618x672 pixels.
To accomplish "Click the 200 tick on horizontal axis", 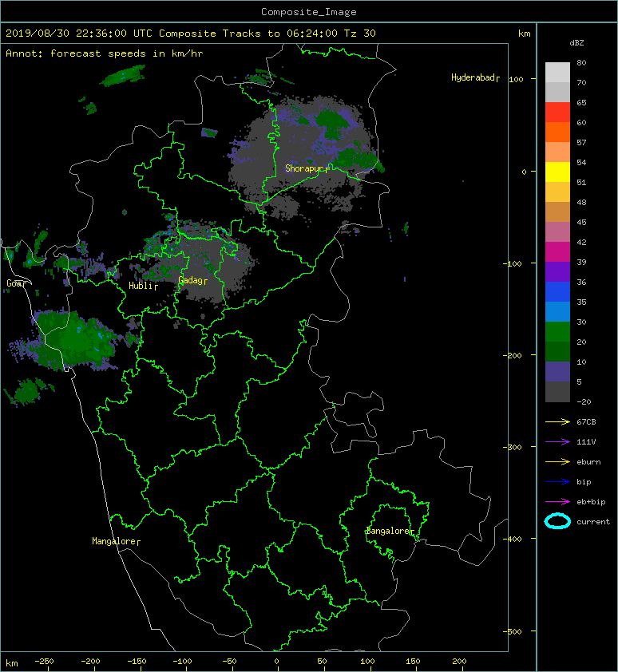I will click(459, 662).
